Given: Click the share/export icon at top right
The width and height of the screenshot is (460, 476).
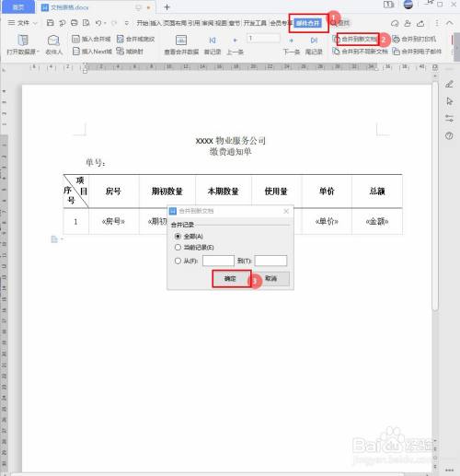Looking at the screenshot, I should 420,23.
